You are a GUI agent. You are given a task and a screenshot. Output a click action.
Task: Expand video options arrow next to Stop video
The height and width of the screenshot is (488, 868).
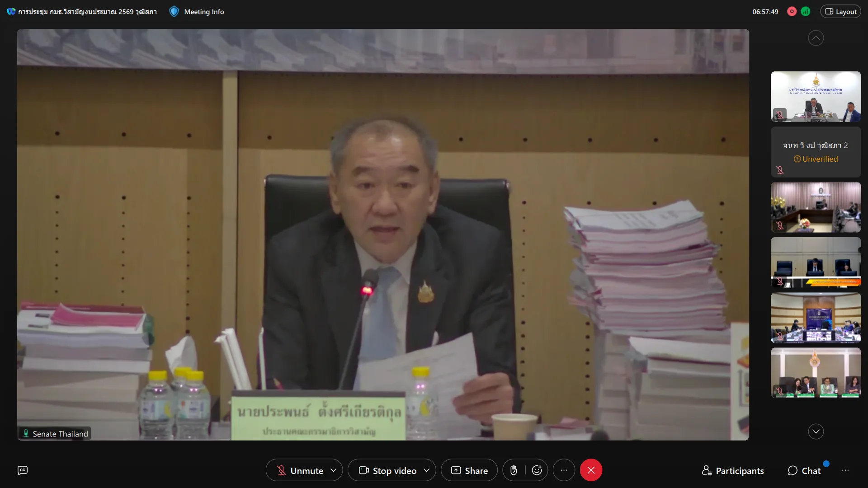tap(427, 470)
